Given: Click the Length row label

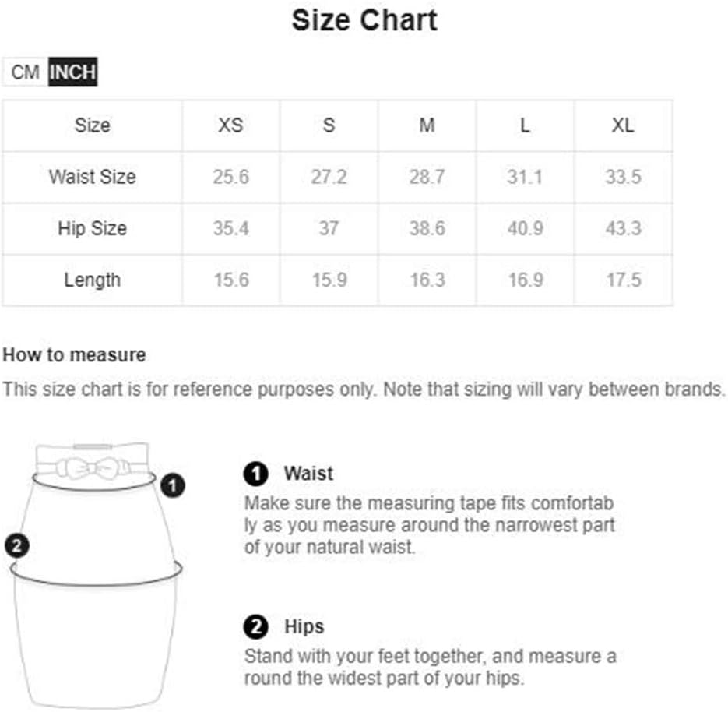Looking at the screenshot, I should click(x=93, y=280).
